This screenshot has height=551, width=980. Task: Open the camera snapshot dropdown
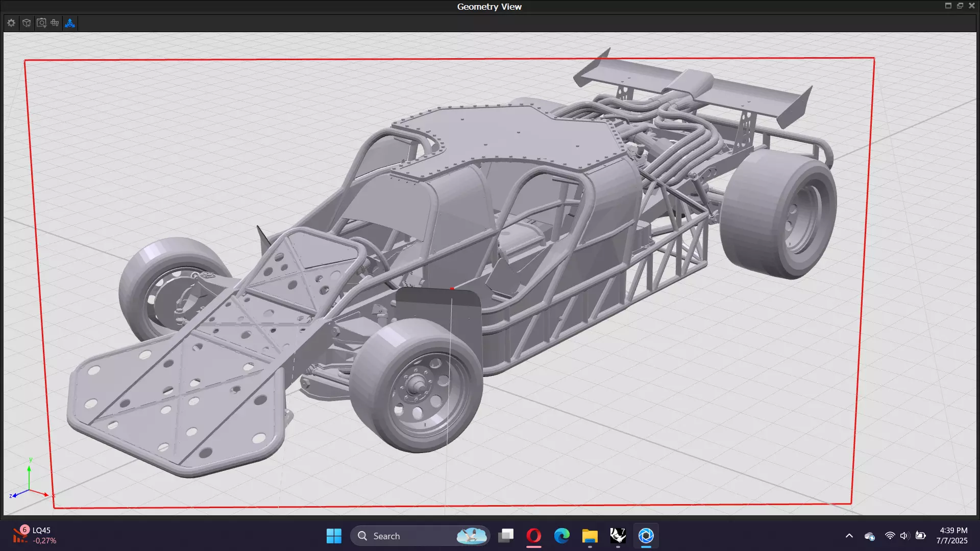41,23
